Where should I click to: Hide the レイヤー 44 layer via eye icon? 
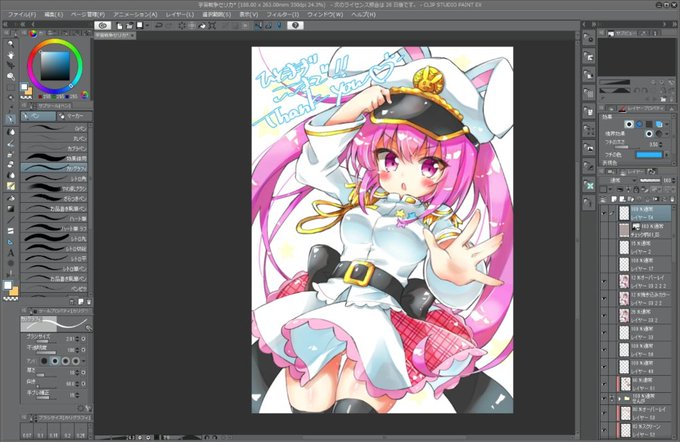pyautogui.click(x=604, y=367)
